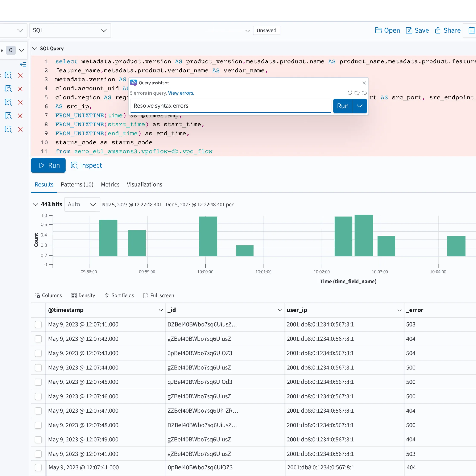This screenshot has width=476, height=476.
Task: Expand the sidebar count 0 dropdown
Action: 22,50
